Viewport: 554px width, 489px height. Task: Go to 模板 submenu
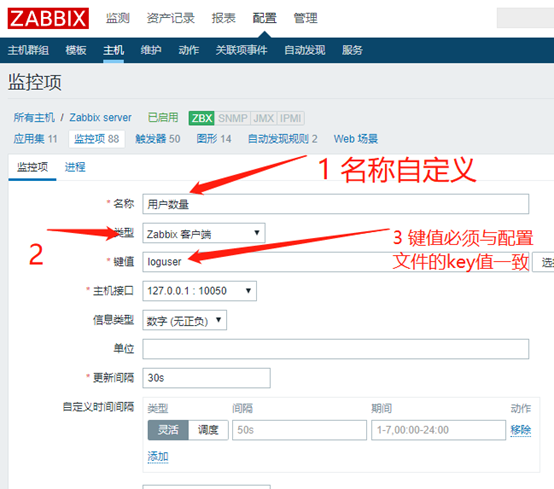[76, 50]
